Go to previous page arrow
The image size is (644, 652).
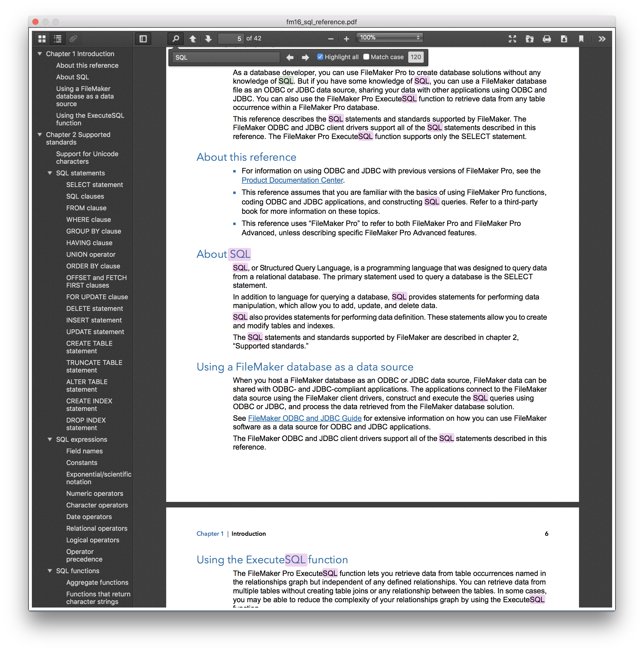[x=193, y=39]
